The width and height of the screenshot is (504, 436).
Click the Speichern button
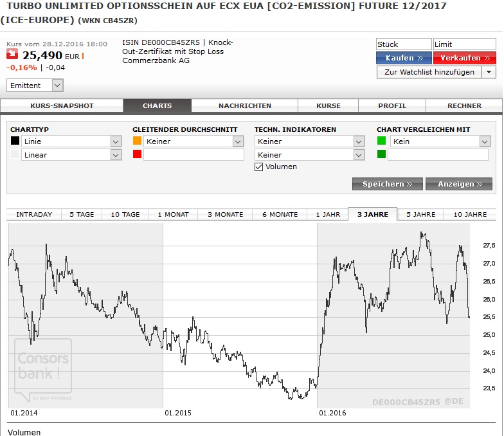[387, 184]
